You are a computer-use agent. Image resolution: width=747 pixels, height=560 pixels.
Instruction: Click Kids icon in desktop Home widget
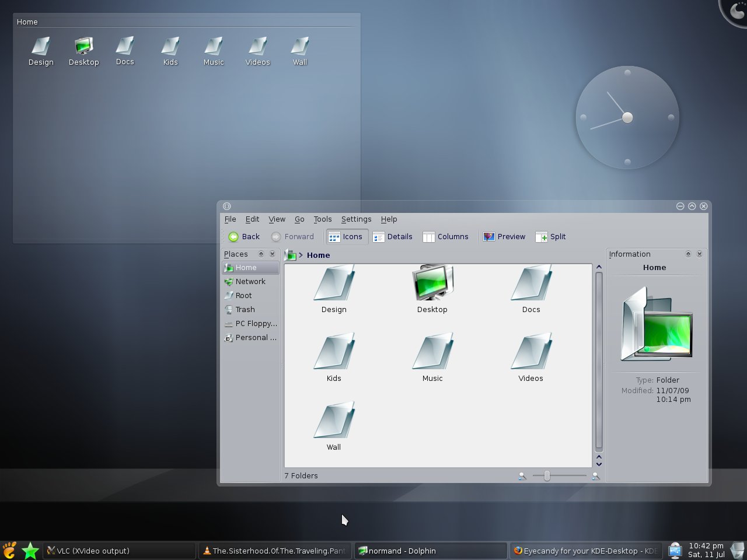click(x=170, y=51)
